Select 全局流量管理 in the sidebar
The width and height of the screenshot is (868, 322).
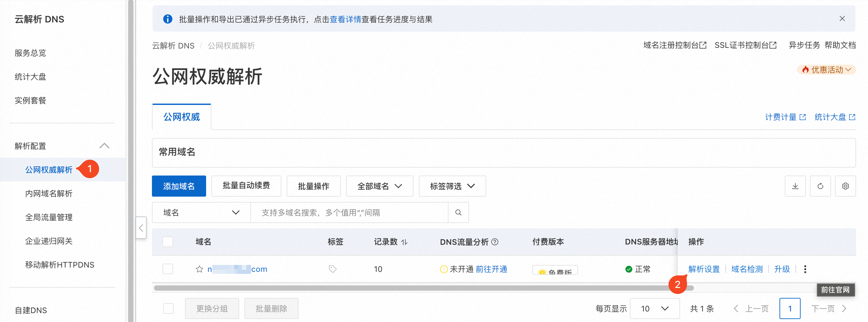tap(49, 217)
